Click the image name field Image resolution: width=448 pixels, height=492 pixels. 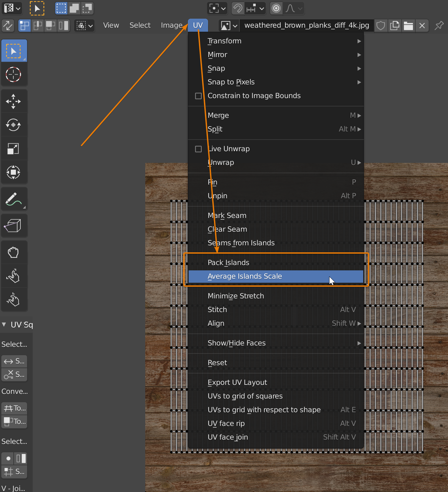tap(306, 25)
